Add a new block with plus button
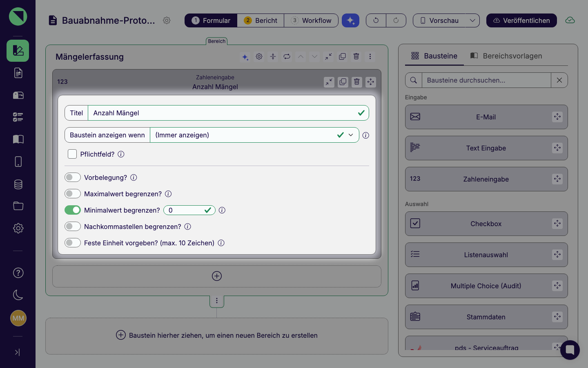The height and width of the screenshot is (368, 588). tap(217, 276)
